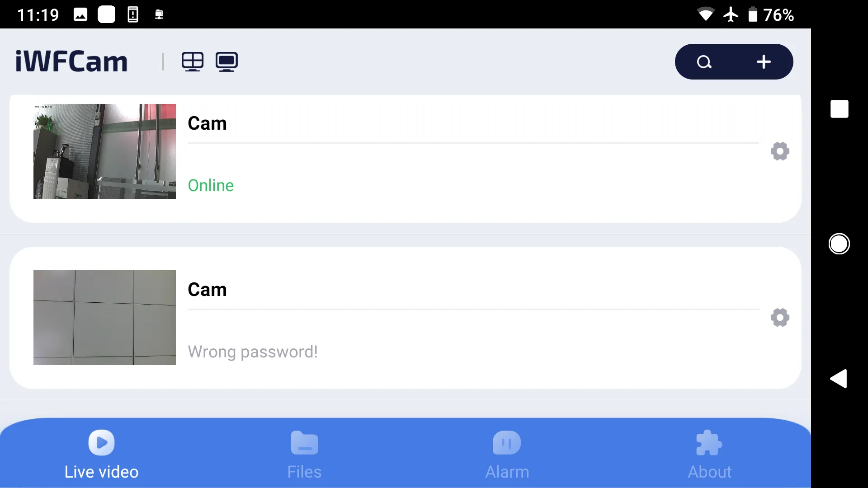
Task: View the second camera thumbnail
Action: [x=104, y=317]
